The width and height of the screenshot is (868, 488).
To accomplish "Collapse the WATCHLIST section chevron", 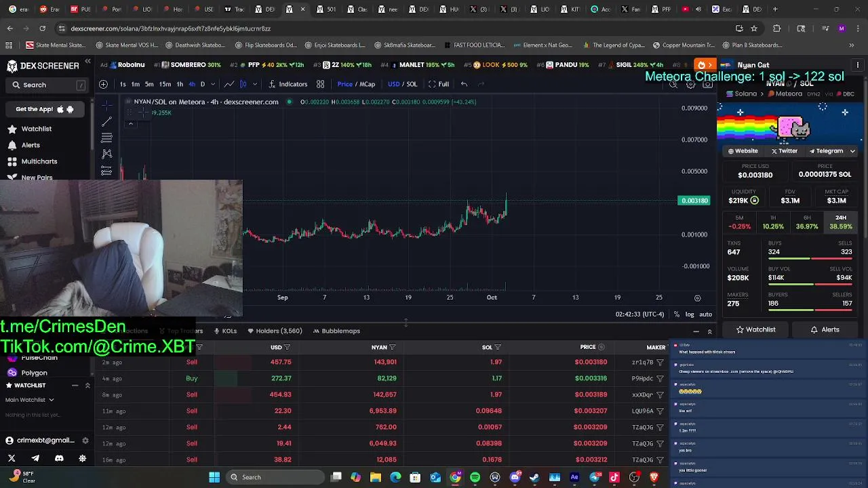I will (87, 386).
